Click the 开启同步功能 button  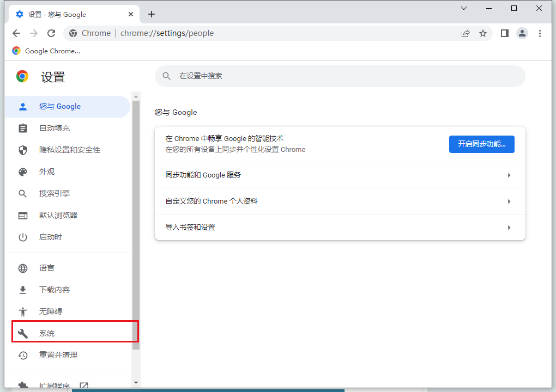coord(481,144)
